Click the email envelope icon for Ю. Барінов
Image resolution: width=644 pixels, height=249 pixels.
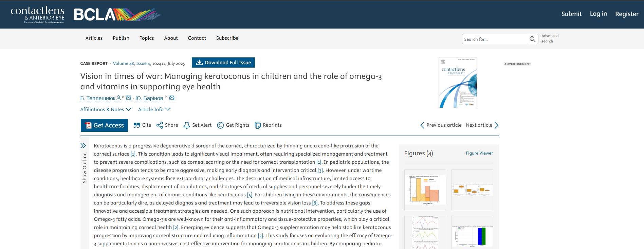coord(172,98)
